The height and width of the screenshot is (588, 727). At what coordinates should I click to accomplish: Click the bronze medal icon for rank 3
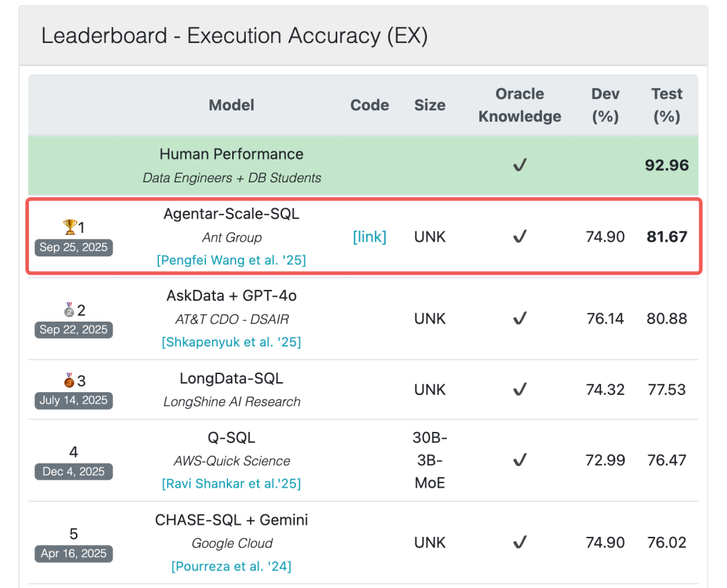pyautogui.click(x=69, y=381)
